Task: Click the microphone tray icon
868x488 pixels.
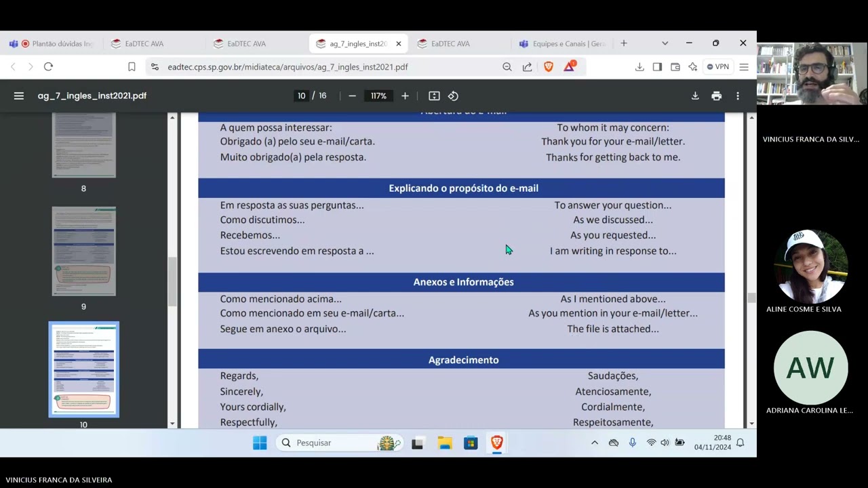Action: [632, 443]
